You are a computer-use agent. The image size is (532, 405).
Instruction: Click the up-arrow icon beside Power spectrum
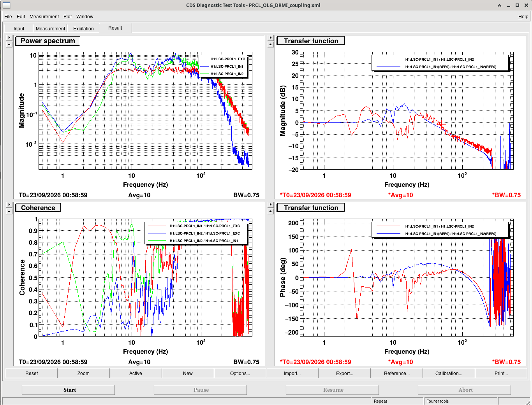(x=9, y=44)
